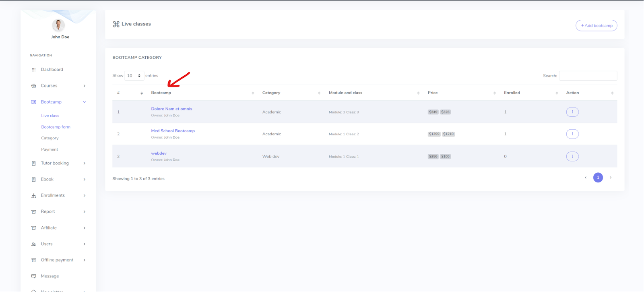Click the Users icon in sidebar
The image size is (644, 292).
pyautogui.click(x=34, y=244)
